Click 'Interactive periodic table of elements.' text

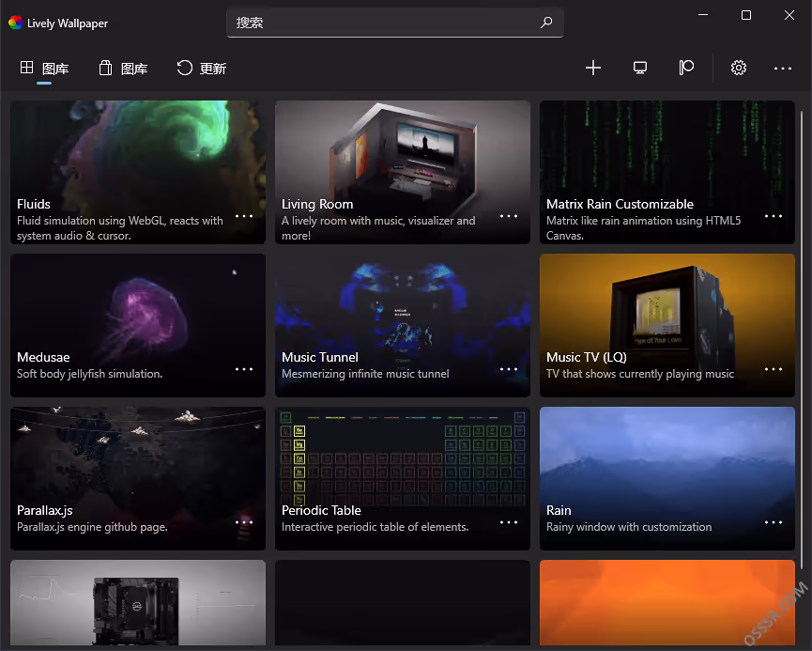coord(375,527)
